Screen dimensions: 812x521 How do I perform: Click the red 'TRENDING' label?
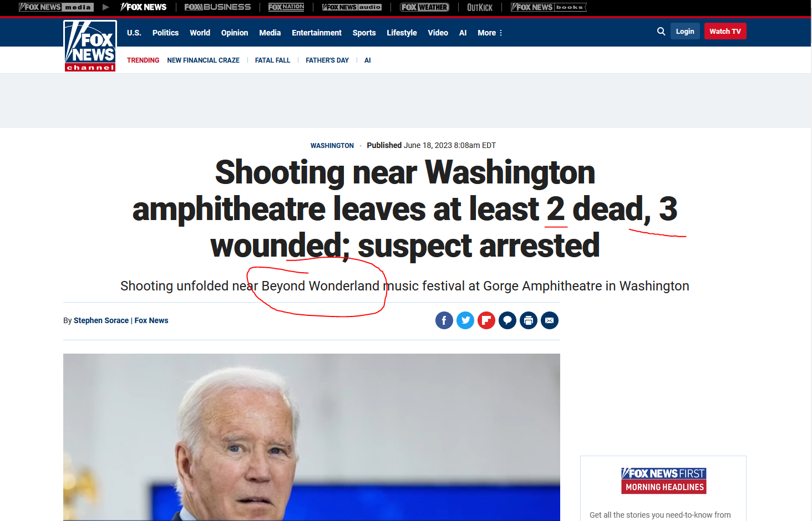point(143,60)
